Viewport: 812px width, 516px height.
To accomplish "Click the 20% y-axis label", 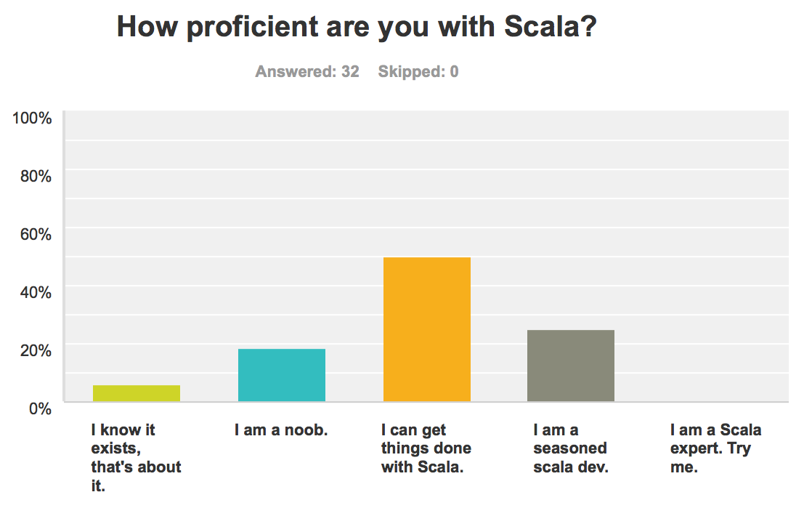I will click(35, 350).
